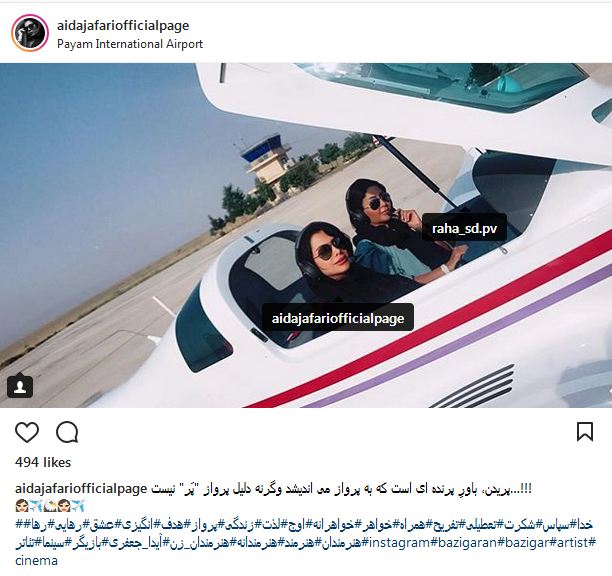Open the profile picture story ring

(x=30, y=33)
